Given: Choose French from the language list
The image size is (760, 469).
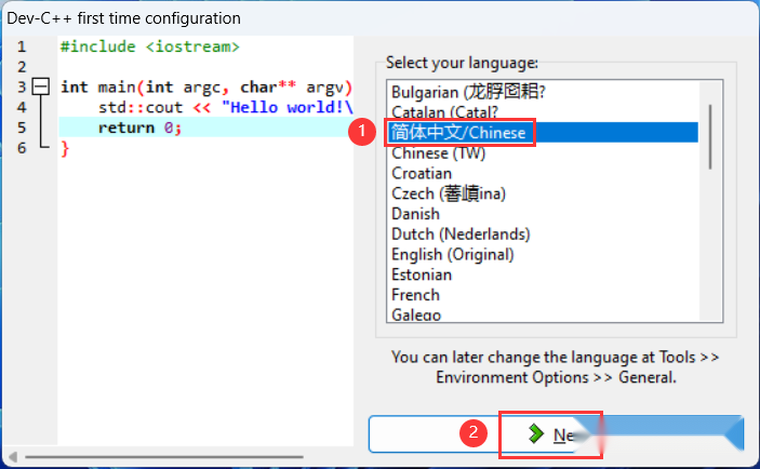Looking at the screenshot, I should (543, 295).
